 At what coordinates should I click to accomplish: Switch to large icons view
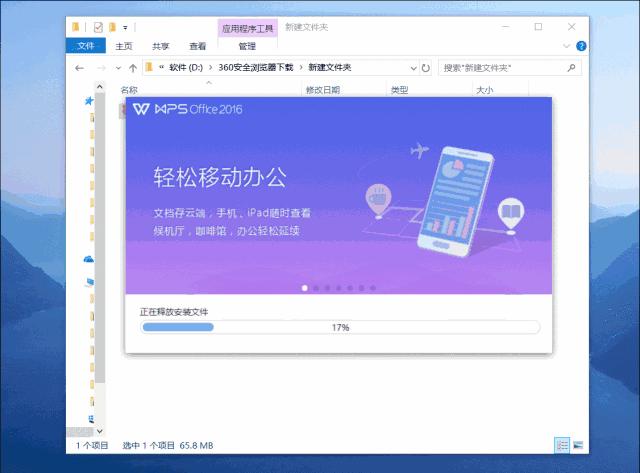click(x=578, y=445)
